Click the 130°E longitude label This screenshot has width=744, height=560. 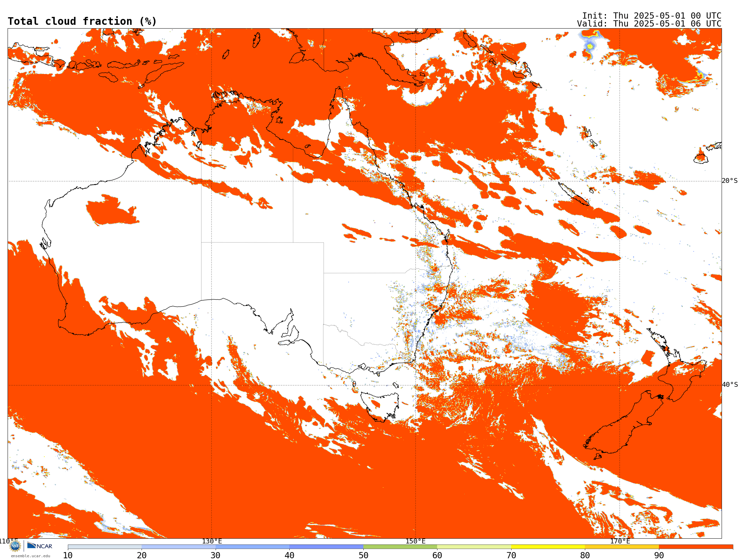click(212, 541)
